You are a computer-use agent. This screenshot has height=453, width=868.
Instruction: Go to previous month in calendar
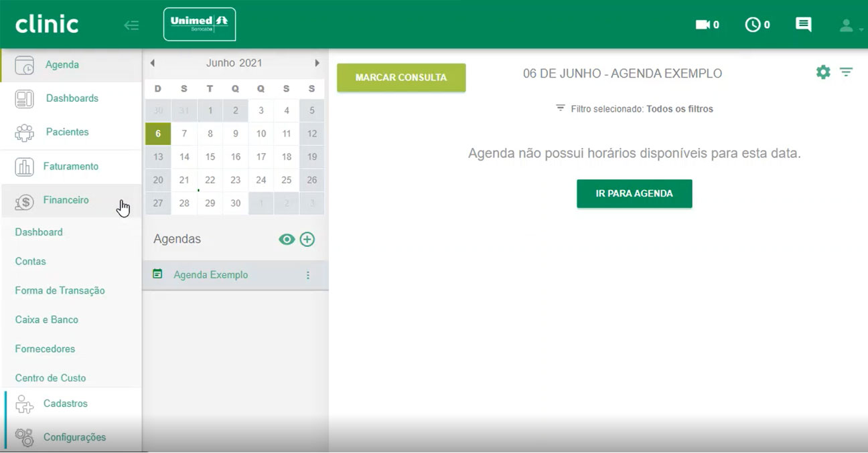(153, 63)
